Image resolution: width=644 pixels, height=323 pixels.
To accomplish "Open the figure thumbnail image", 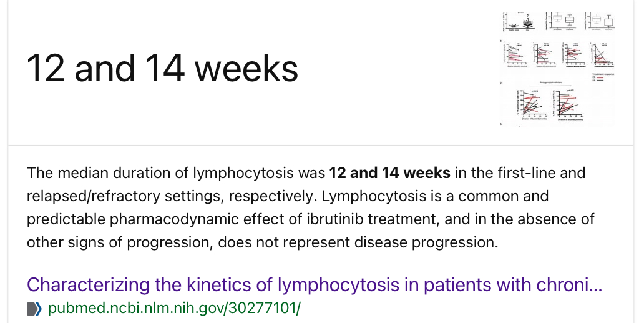I will click(x=557, y=68).
